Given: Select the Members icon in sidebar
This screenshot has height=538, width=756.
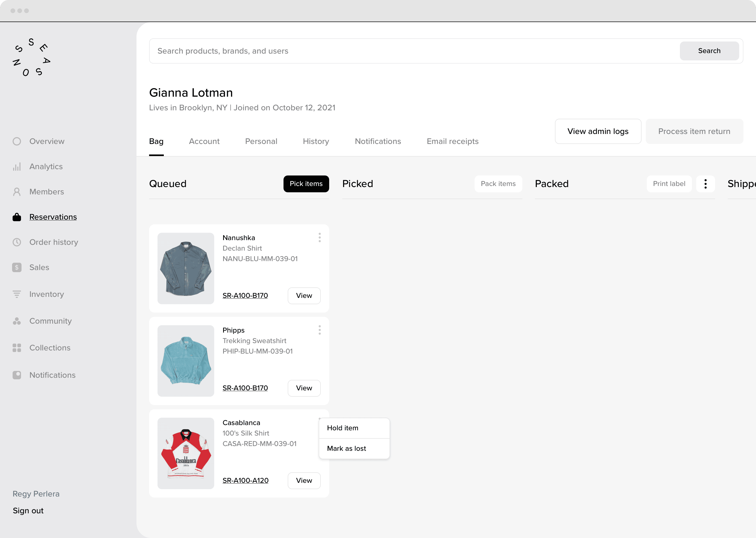Looking at the screenshot, I should [17, 192].
